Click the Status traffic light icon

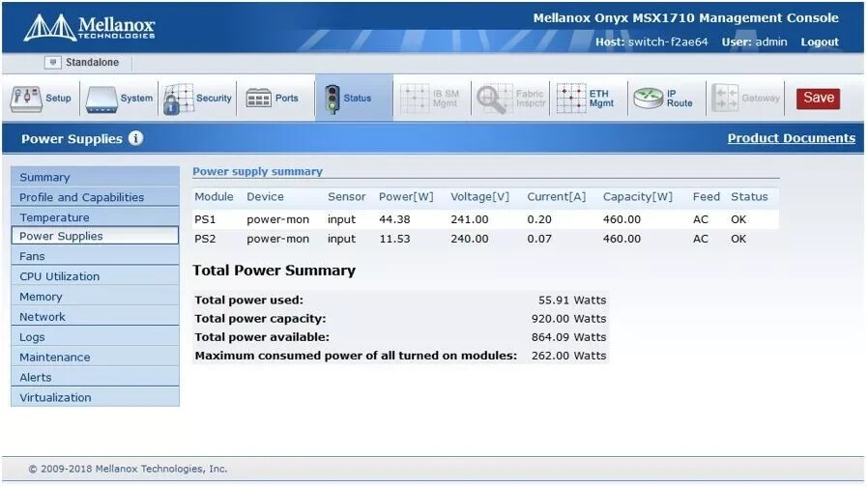(333, 100)
